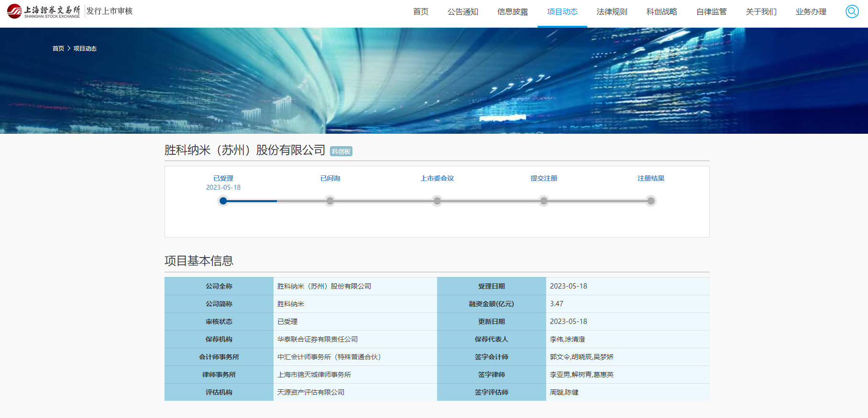This screenshot has width=868, height=418.
Task: Click signing lawyers 李亚男,解树青,葛惠英
Action: 582,375
